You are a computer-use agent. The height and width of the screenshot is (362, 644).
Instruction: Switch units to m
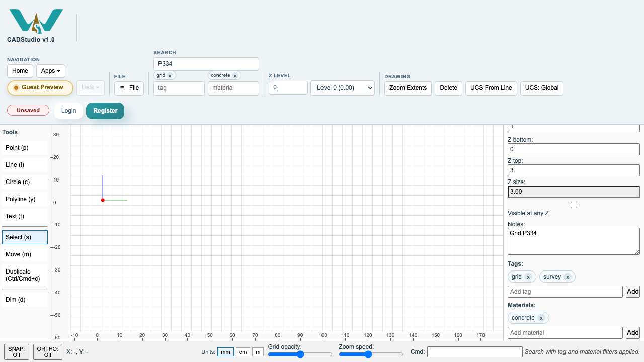pos(258,352)
